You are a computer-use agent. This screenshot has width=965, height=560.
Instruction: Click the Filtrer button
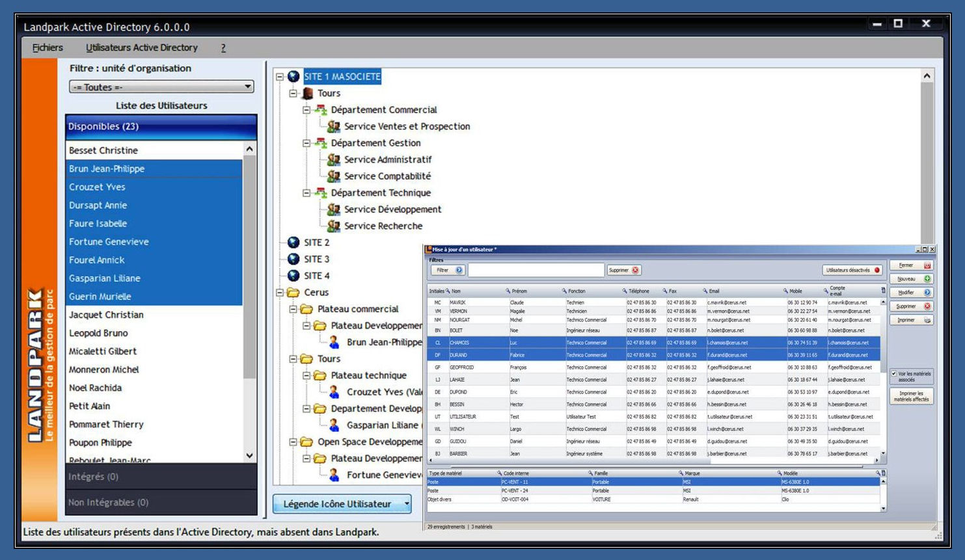[x=448, y=270]
